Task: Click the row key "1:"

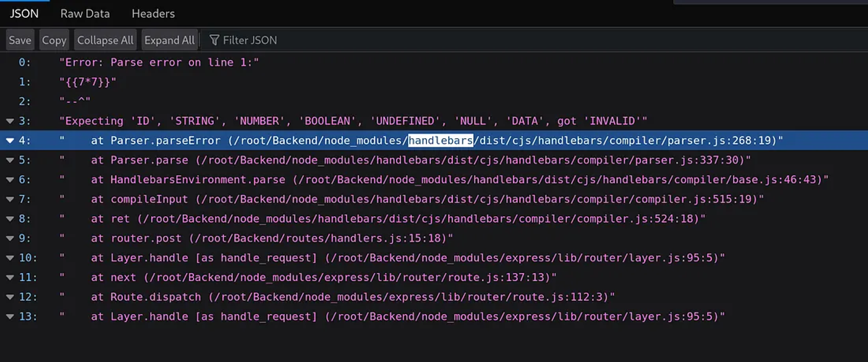Action: pyautogui.click(x=25, y=82)
